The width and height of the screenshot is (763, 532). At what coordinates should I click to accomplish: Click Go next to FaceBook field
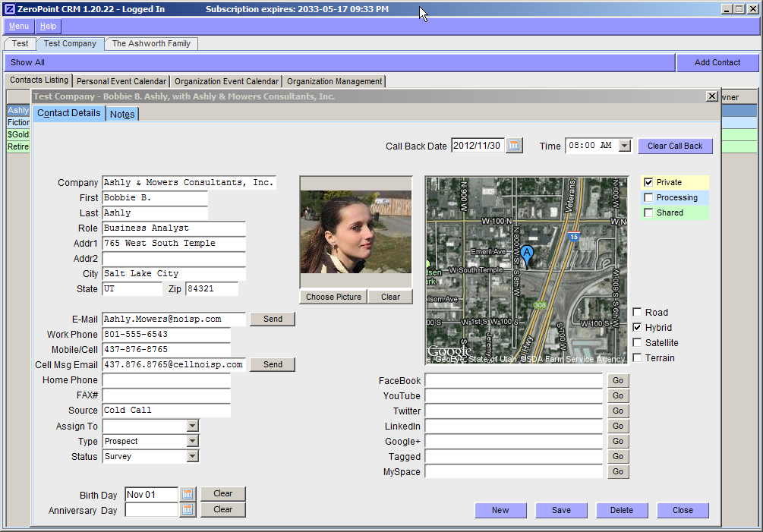click(618, 380)
